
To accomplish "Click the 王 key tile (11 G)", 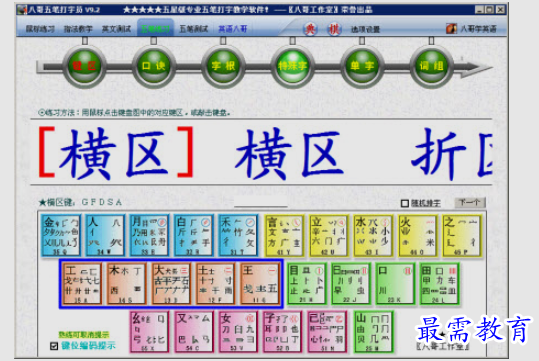I will coord(260,284).
